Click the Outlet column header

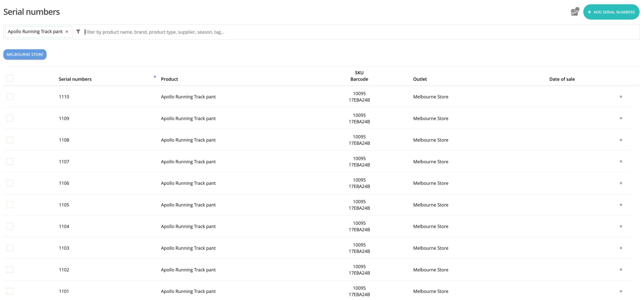(420, 79)
